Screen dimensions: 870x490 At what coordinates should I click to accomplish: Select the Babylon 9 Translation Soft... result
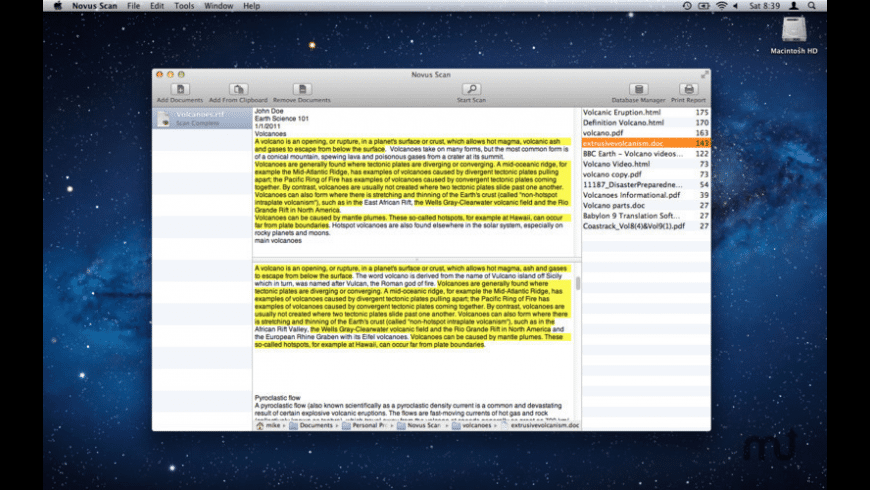[646, 216]
